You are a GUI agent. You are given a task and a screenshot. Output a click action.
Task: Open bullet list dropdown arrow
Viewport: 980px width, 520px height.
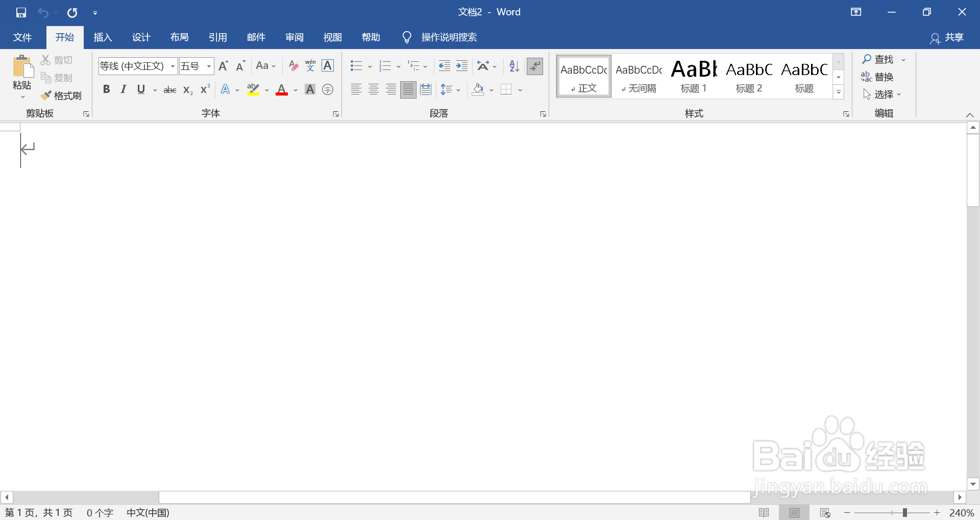370,66
